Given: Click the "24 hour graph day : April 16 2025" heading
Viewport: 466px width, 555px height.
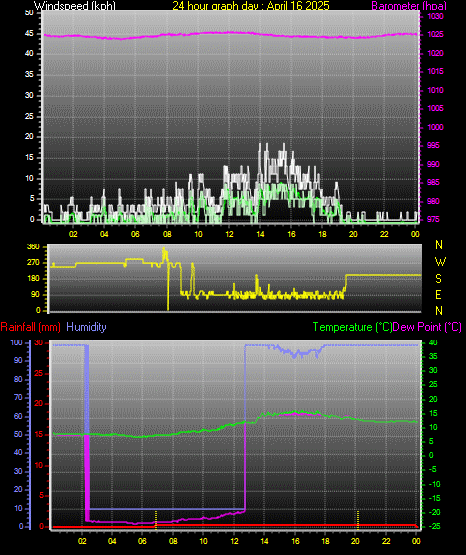Looking at the screenshot, I should (x=251, y=6).
